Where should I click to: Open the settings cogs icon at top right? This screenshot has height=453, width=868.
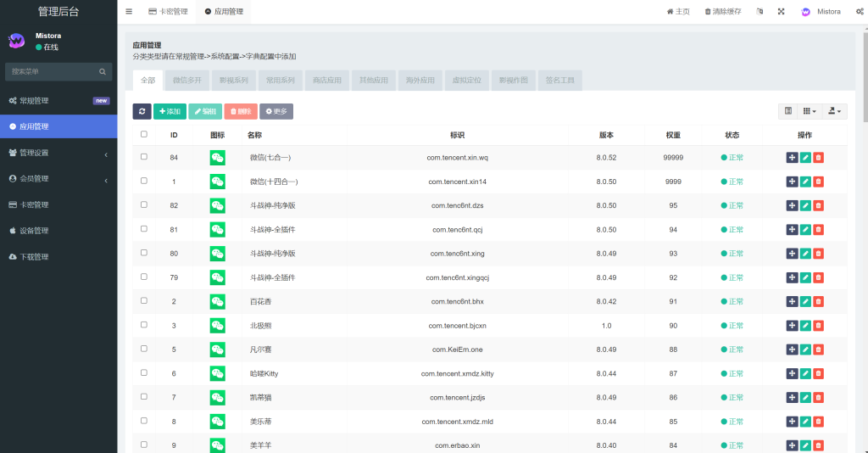(x=860, y=11)
